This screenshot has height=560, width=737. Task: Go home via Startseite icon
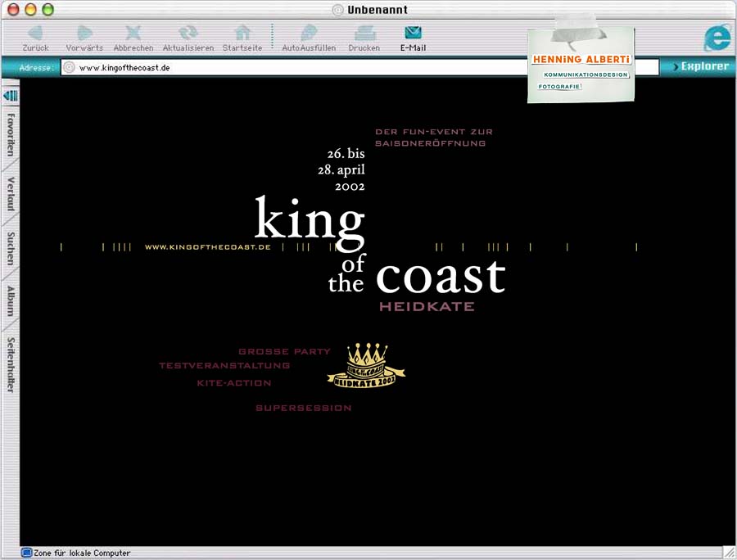[x=242, y=33]
